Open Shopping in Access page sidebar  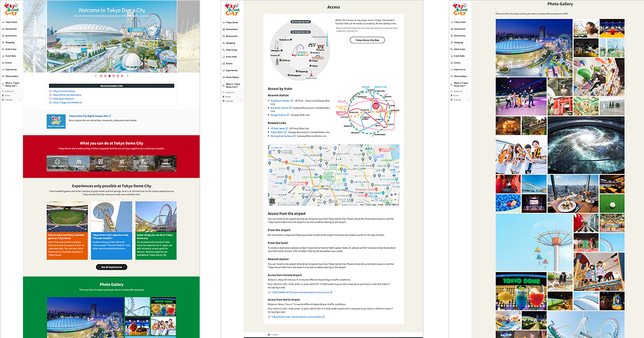[232, 43]
